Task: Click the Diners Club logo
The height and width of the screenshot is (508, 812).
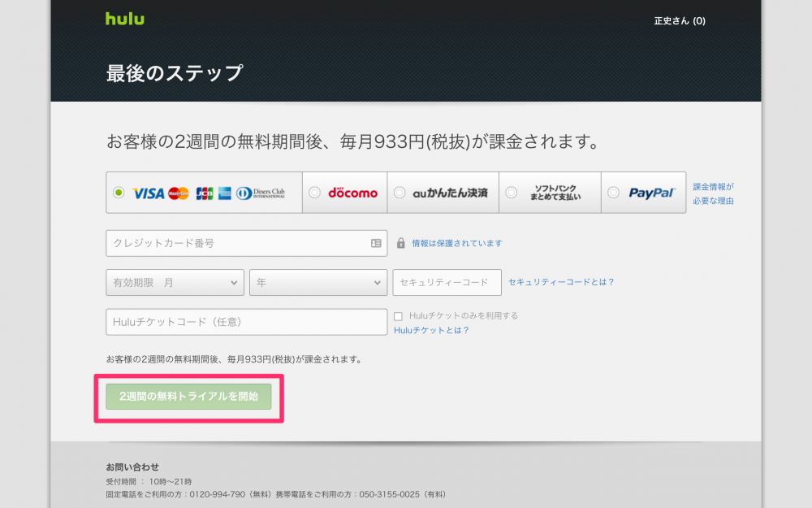Action: tap(261, 193)
